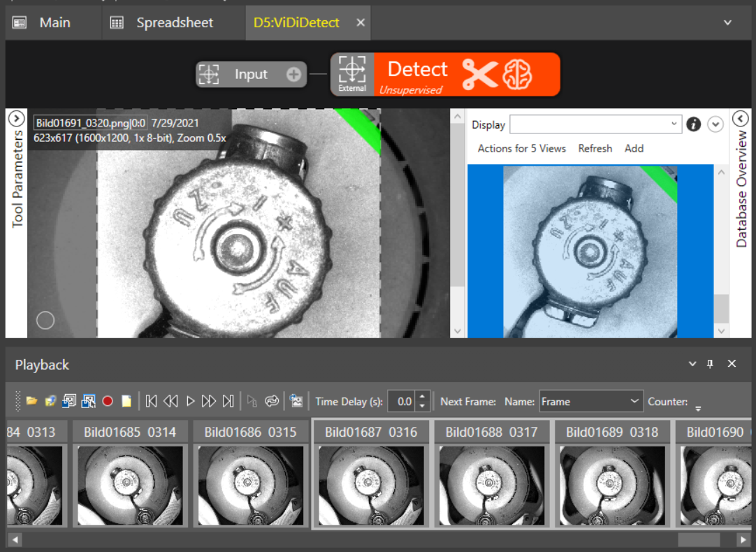This screenshot has height=552, width=756.
Task: Toggle the loop playback icon
Action: (272, 401)
